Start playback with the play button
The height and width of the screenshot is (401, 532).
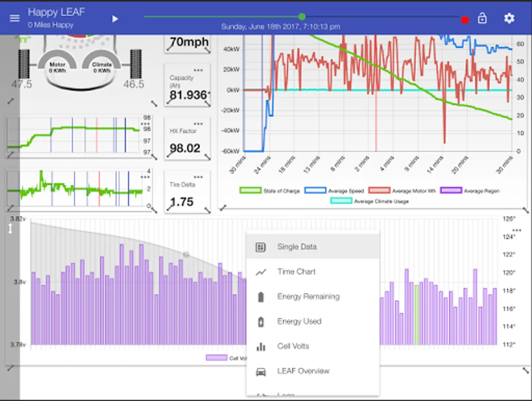pos(115,19)
